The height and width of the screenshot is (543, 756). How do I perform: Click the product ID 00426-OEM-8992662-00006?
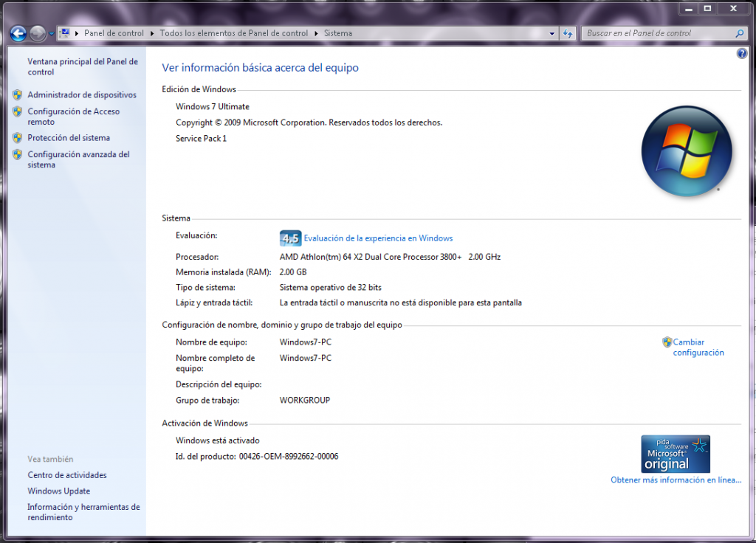289,456
